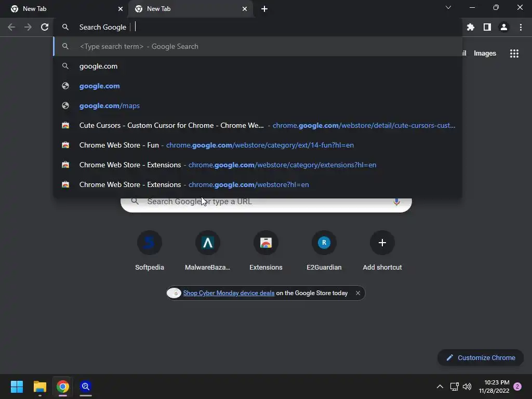Open the clock and date panel

[x=494, y=387]
